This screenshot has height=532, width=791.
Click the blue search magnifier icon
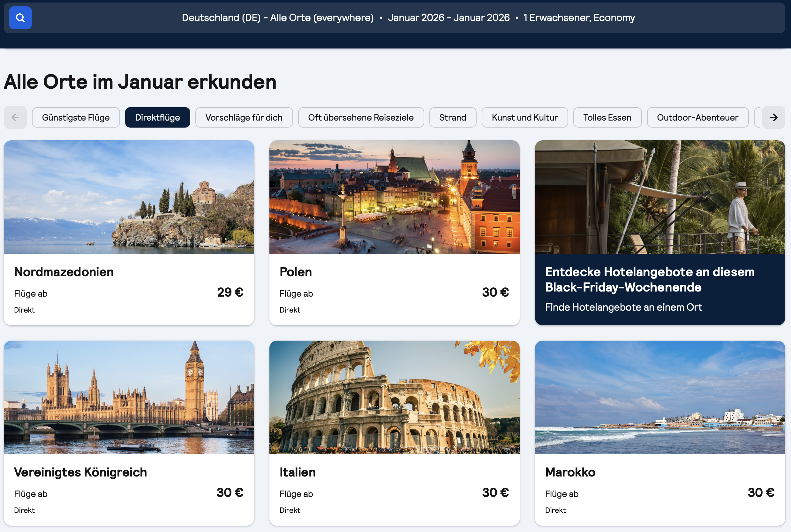20,18
